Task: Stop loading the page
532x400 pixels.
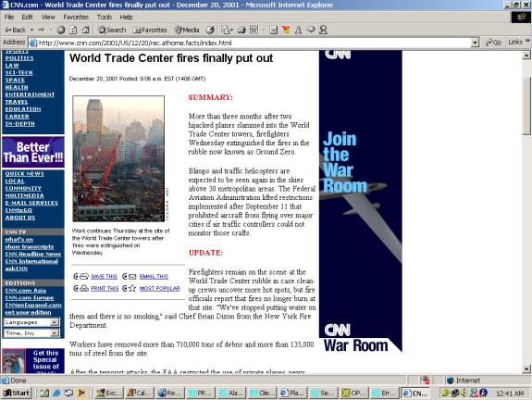Action: point(61,30)
